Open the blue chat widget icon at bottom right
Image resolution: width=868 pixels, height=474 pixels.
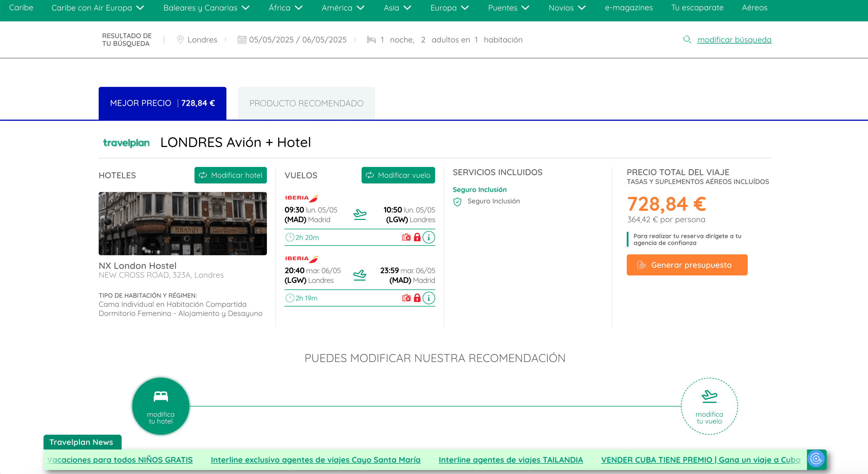point(816,459)
